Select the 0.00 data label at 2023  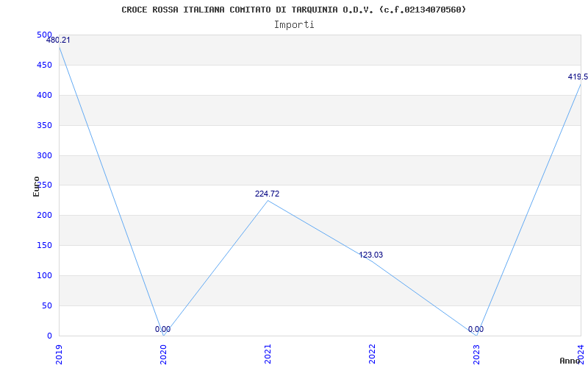click(476, 329)
